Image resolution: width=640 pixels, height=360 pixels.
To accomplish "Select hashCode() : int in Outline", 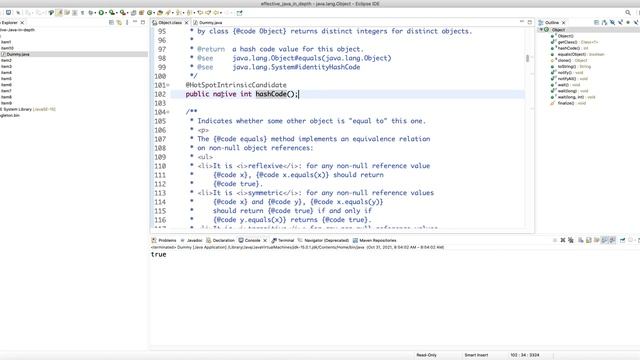I will point(570,48).
